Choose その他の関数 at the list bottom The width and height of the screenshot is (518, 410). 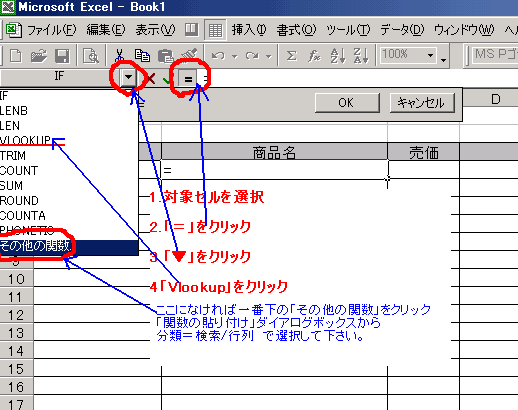pyautogui.click(x=69, y=246)
